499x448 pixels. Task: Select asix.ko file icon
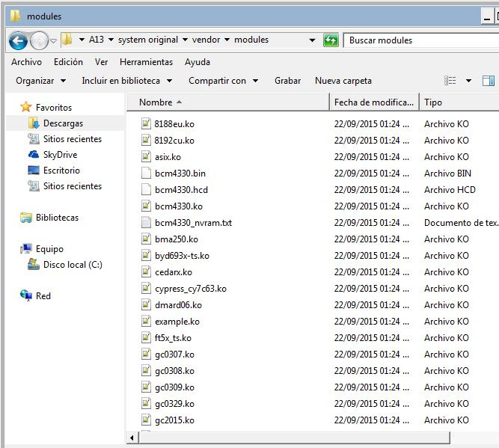[146, 156]
